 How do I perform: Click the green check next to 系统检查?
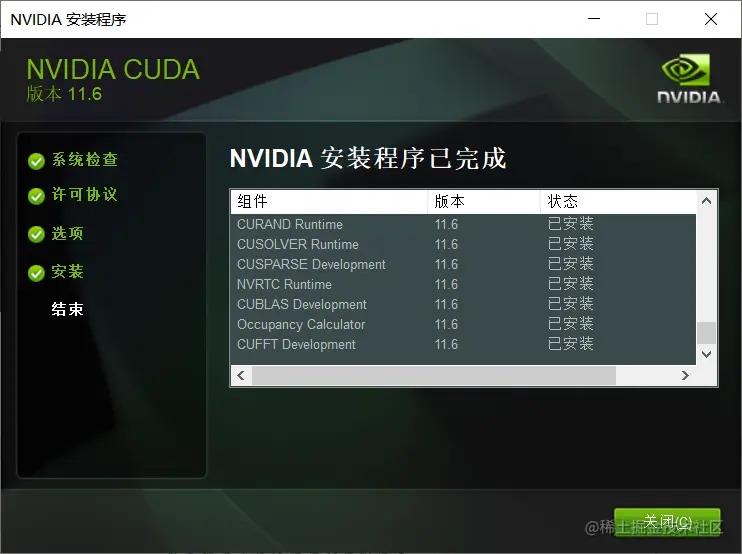[x=36, y=161]
